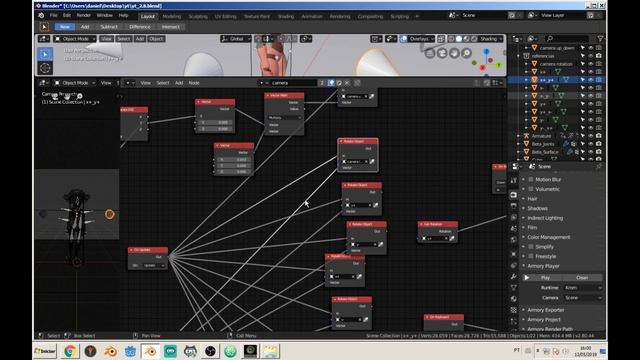The image size is (640, 360).
Task: Open the Camera Scene dropdown in Armory Player
Action: coord(582,298)
